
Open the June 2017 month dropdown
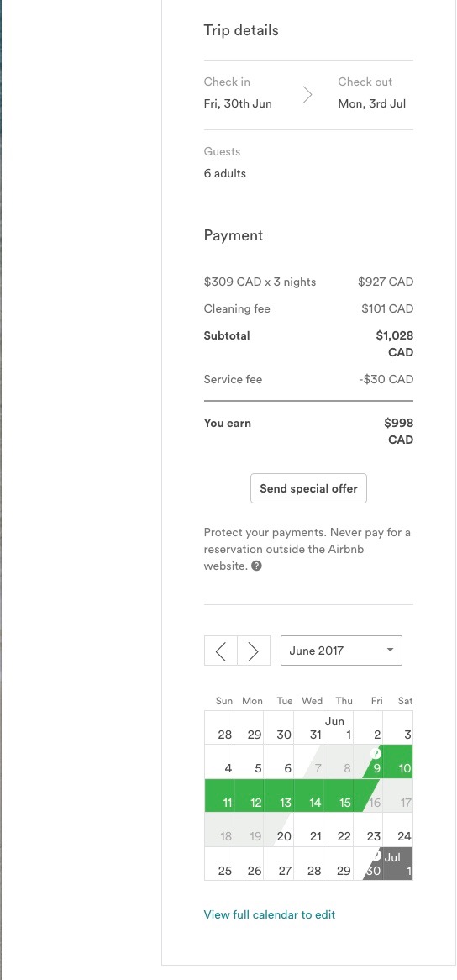[342, 651]
